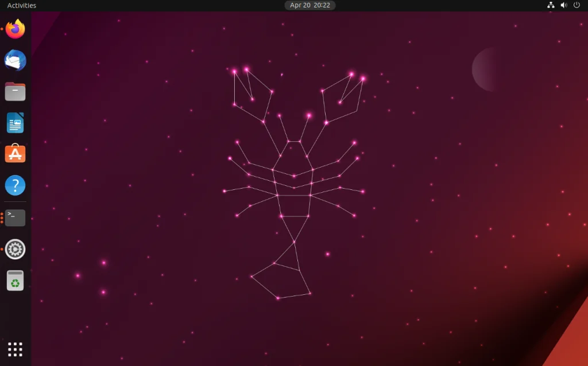Show the Applications grid
This screenshot has width=588, height=366.
point(14,348)
